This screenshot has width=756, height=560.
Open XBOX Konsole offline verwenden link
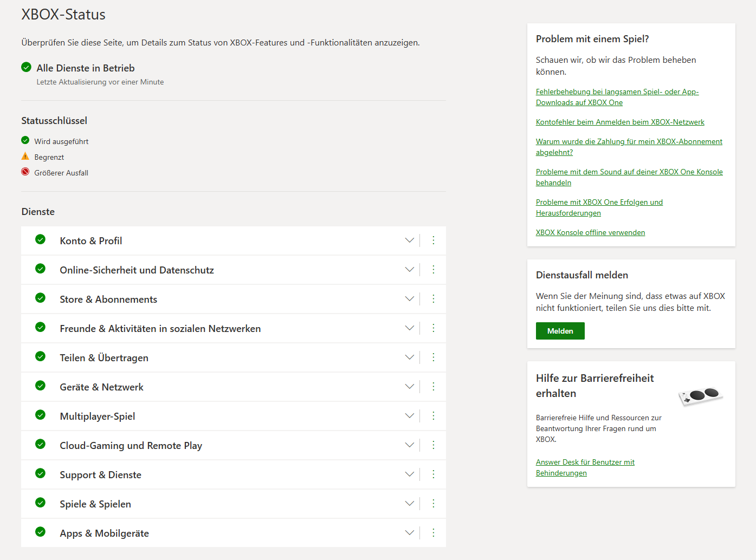click(x=590, y=232)
